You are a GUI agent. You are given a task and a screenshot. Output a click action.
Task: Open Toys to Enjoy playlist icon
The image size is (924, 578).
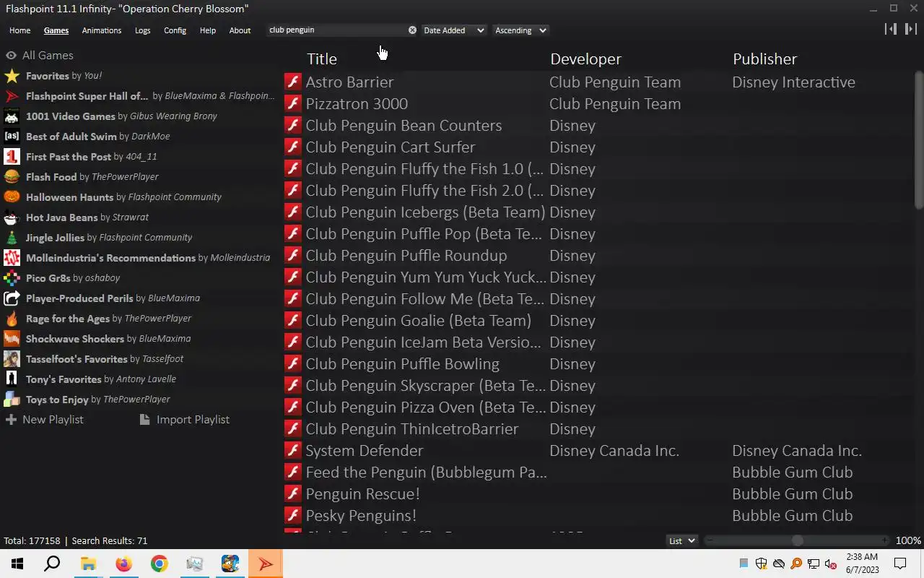[12, 400]
